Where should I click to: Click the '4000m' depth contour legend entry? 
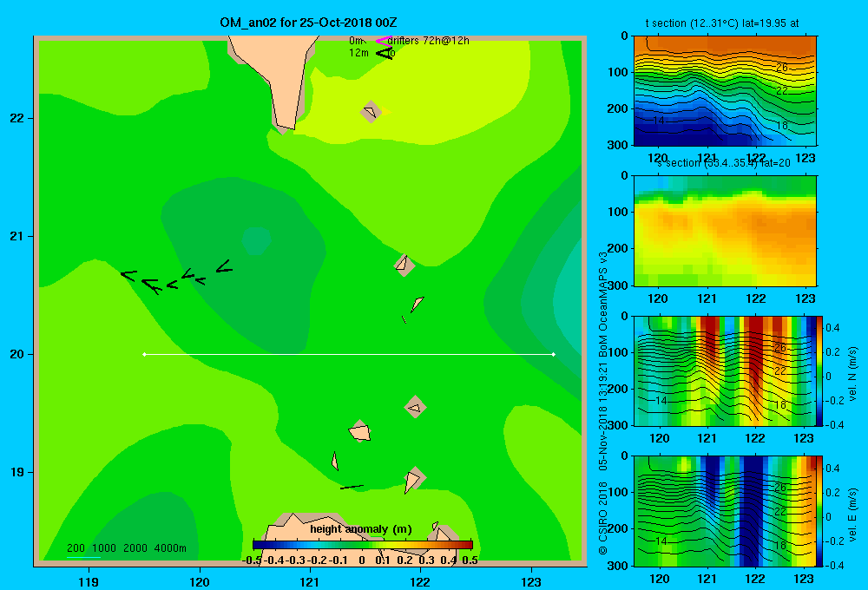170,548
